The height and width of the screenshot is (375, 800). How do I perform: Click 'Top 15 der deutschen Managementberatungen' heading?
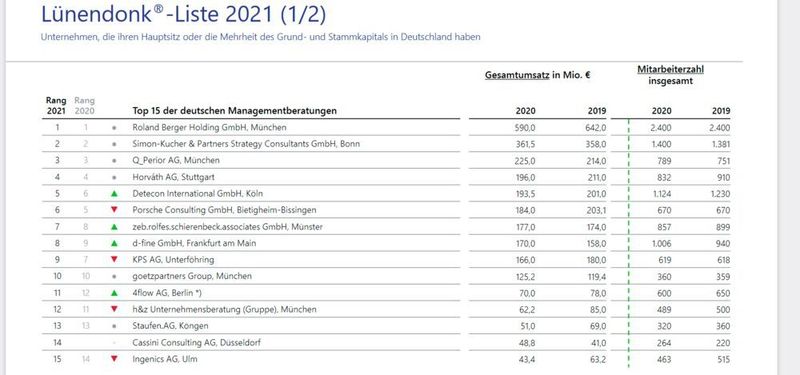pos(234,111)
